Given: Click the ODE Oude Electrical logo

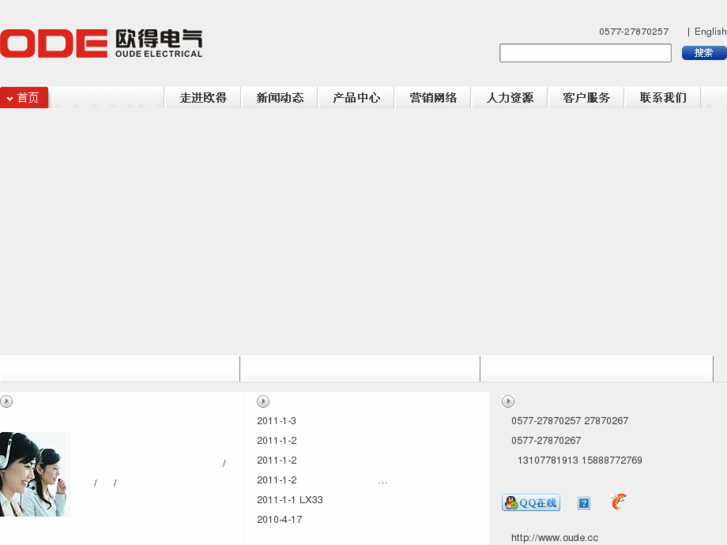Looking at the screenshot, I should click(x=101, y=44).
